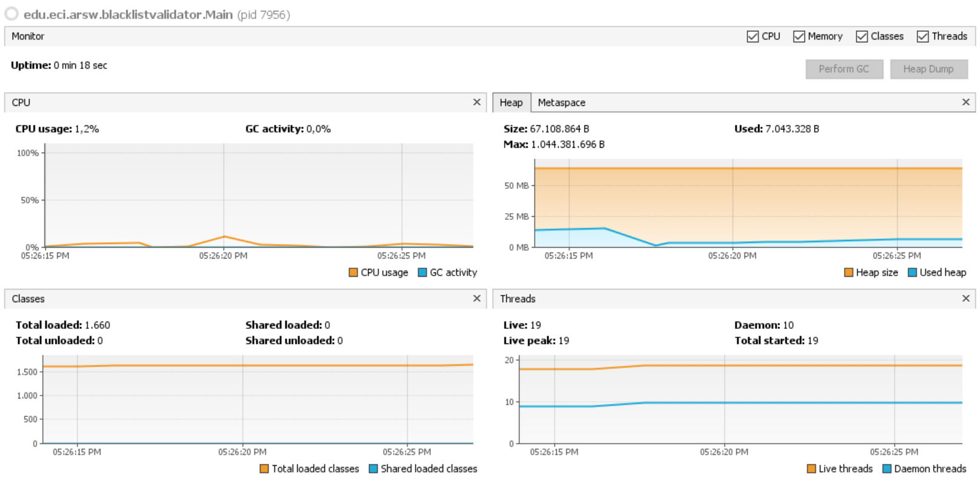Viewport: 980px width, 482px height.
Task: Click the CPU usage orange legend swatch
Action: click(353, 272)
